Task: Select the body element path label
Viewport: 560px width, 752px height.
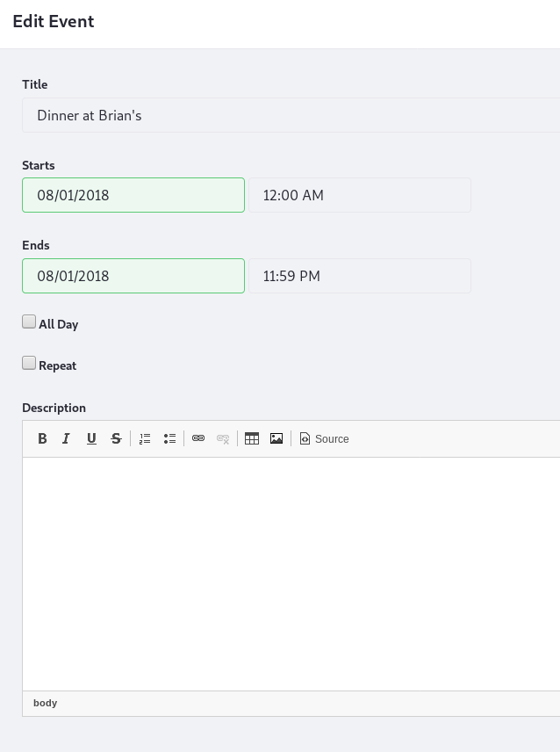Action: (45, 703)
